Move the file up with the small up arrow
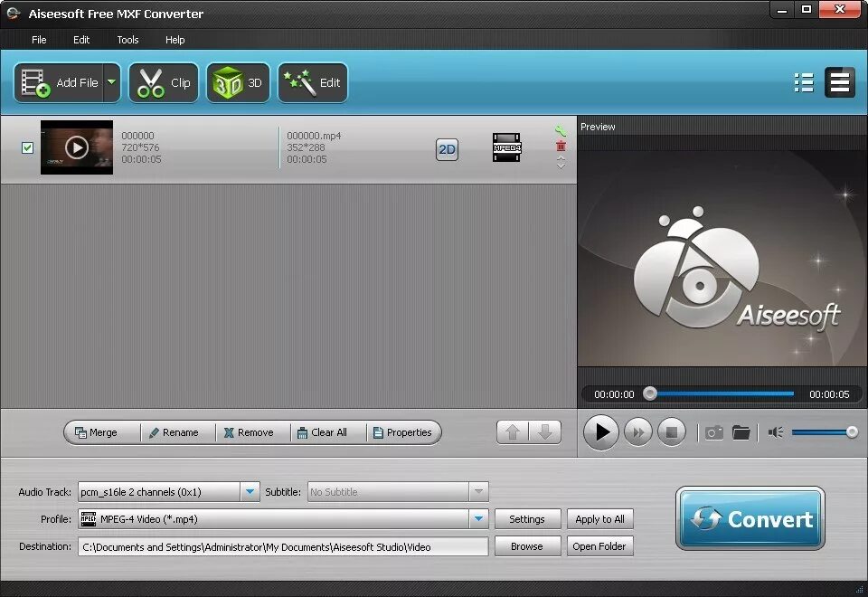The width and height of the screenshot is (868, 597). tap(561, 157)
